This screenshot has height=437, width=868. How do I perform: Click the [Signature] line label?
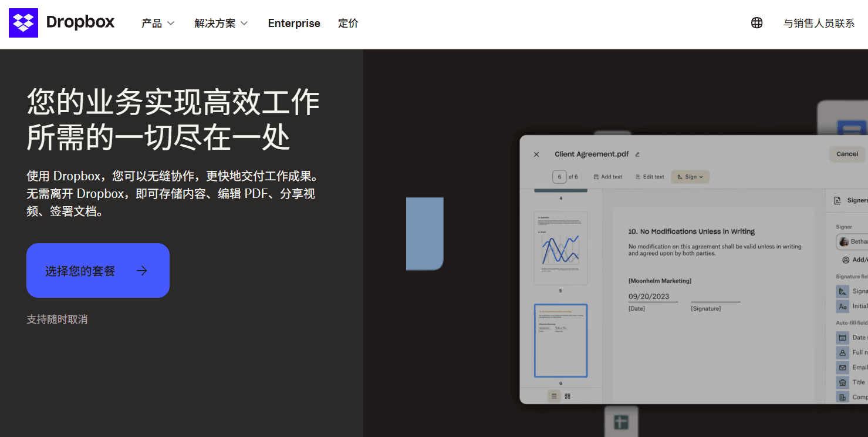[705, 308]
